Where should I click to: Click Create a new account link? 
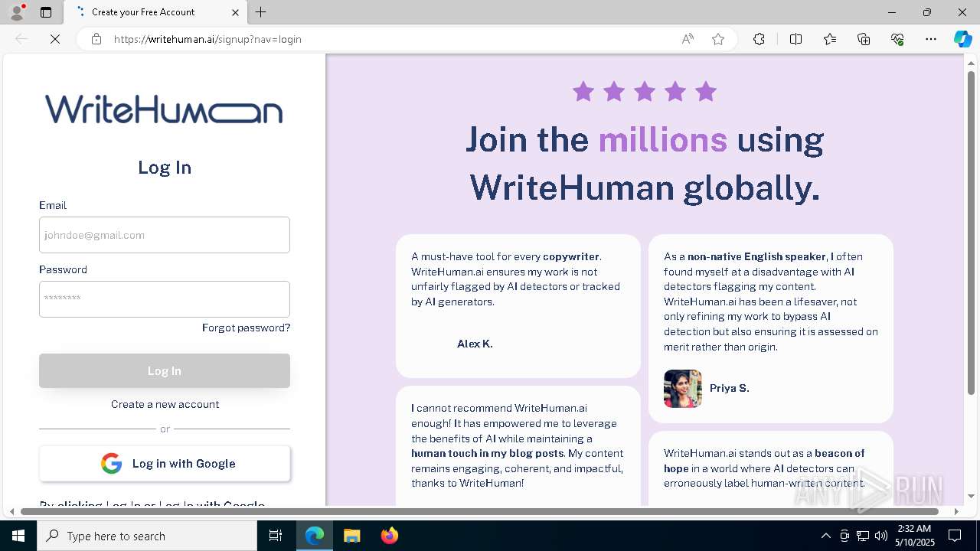click(165, 404)
